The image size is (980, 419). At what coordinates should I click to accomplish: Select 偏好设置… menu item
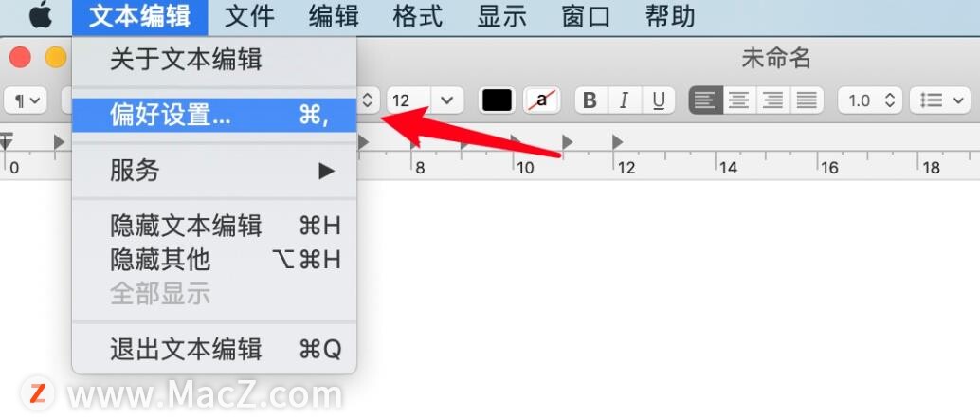click(214, 115)
